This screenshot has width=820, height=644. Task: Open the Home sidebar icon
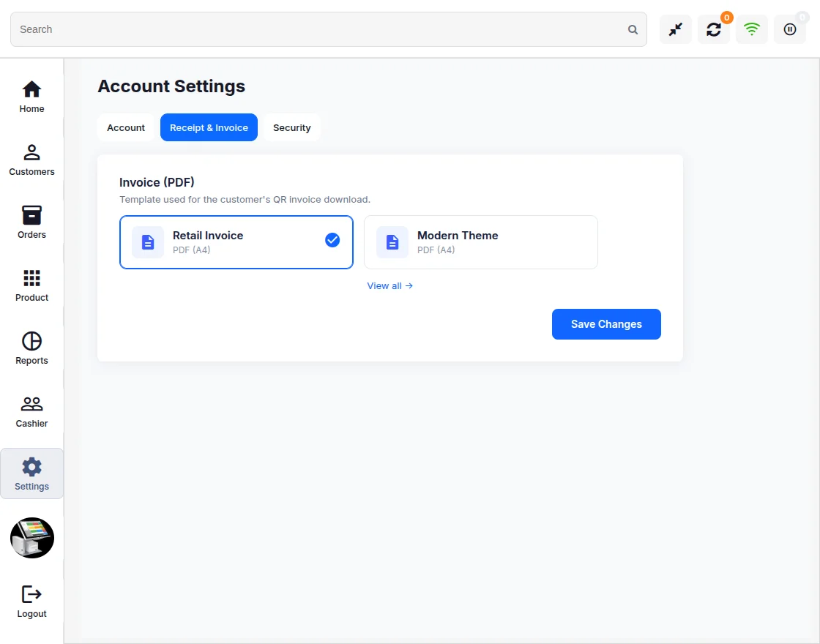point(31,89)
